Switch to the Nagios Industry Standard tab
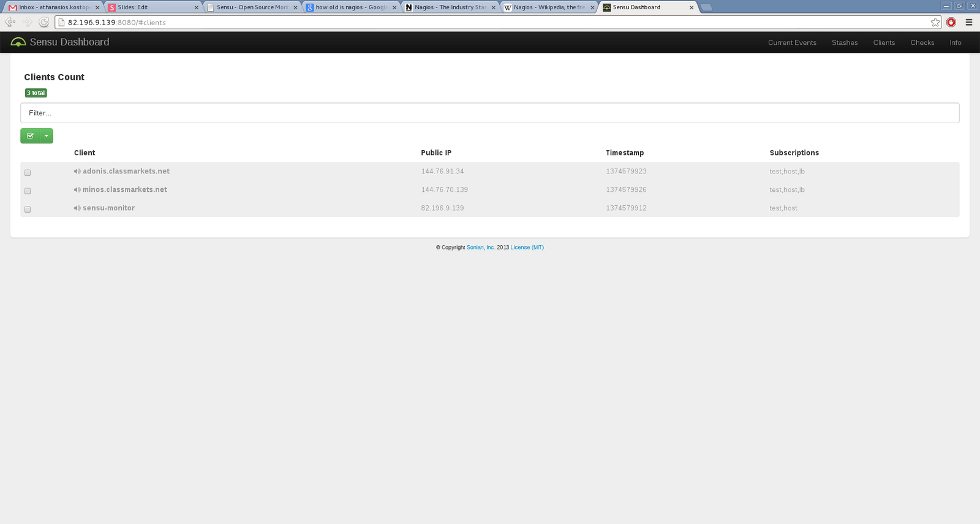Screen dimensions: 980x524 pyautogui.click(x=450, y=7)
